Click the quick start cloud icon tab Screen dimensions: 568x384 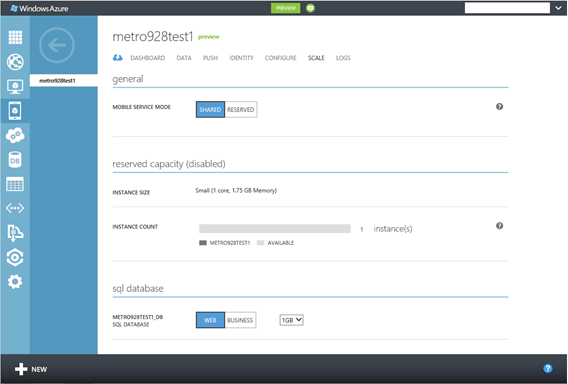(117, 58)
